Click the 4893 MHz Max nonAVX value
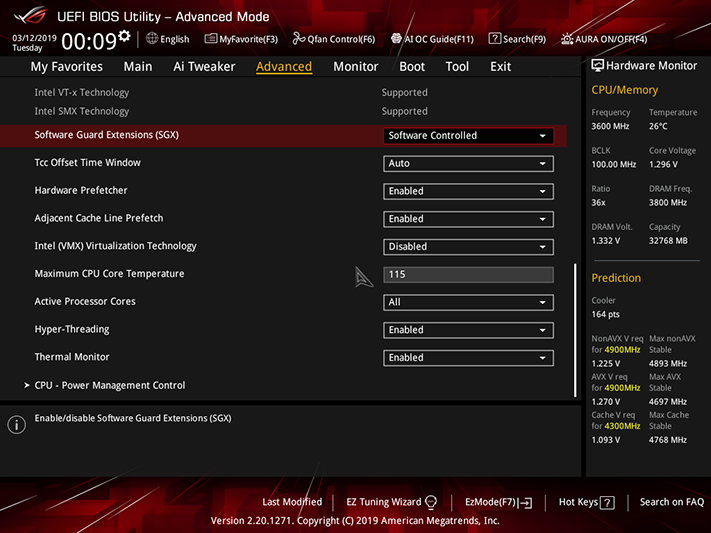The width and height of the screenshot is (711, 533). click(668, 364)
